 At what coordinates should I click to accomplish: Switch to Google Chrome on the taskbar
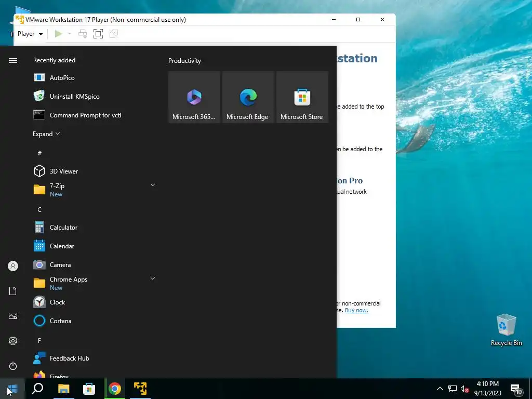coord(115,389)
